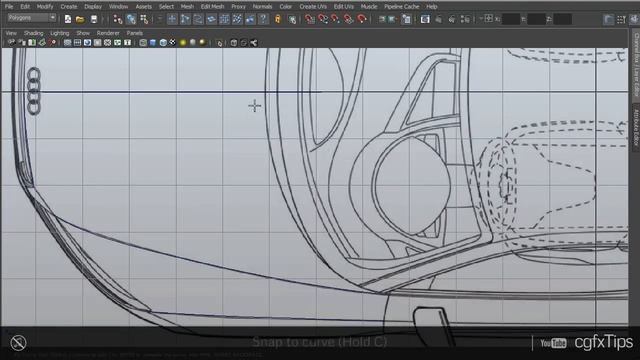Toggle X-ray joints icon in panel toolbar
The height and width of the screenshot is (360, 640).
pyautogui.click(x=253, y=42)
